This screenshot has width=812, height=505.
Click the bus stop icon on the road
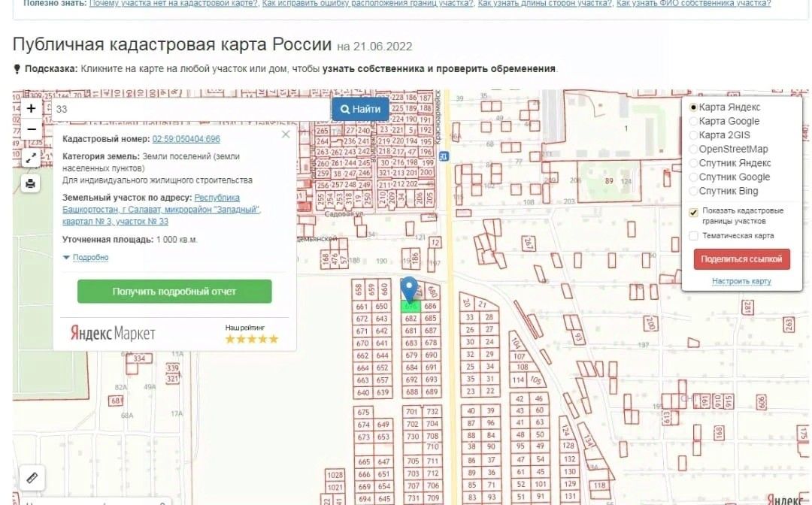click(444, 156)
